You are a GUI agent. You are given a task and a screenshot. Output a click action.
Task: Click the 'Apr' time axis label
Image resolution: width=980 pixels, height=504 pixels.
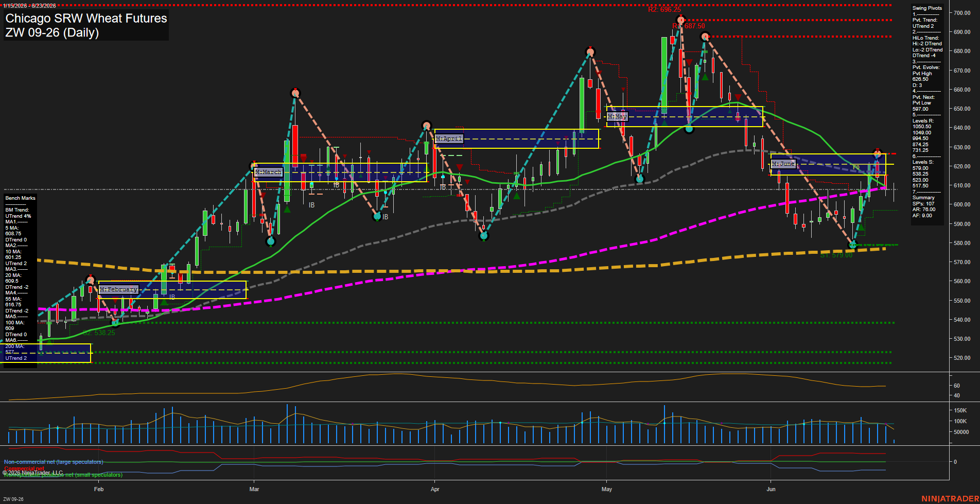click(x=435, y=489)
